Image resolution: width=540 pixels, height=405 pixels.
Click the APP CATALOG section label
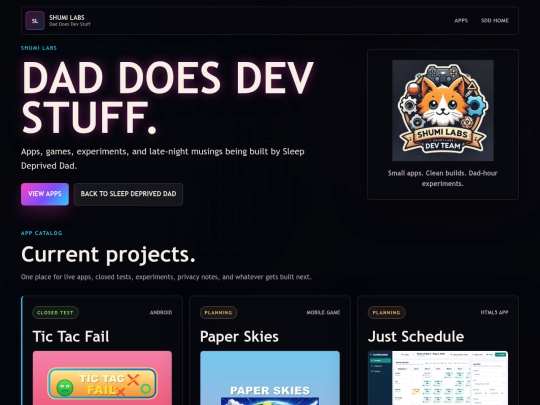coord(42,233)
